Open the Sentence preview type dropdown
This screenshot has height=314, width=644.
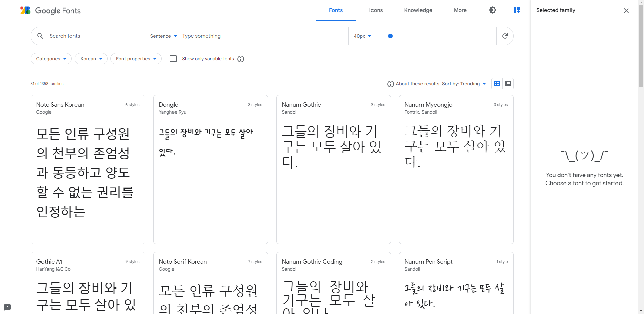[163, 36]
